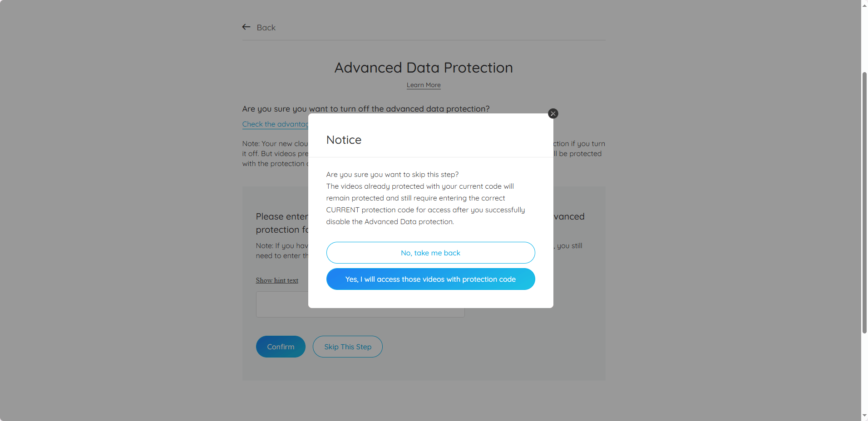Click the Advanced Data Protection page title
Viewport: 868px width, 421px height.
(x=424, y=68)
